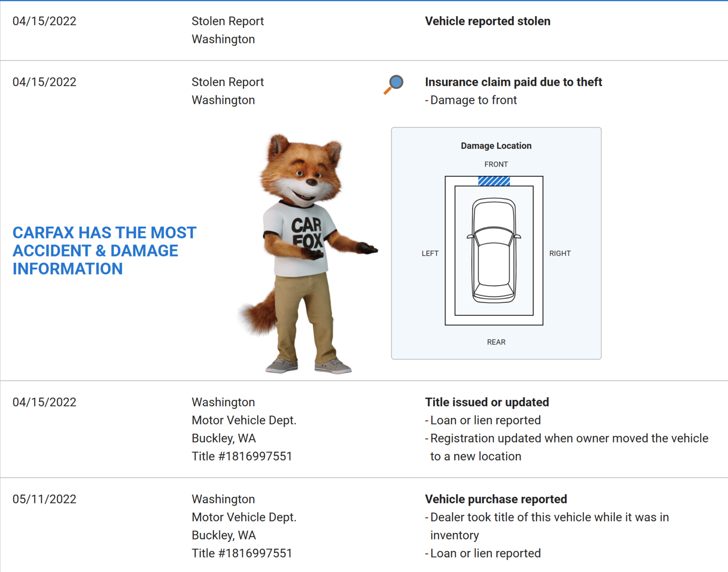The width and height of the screenshot is (728, 572).
Task: Click the registration updated when owner moved text
Action: (x=569, y=439)
